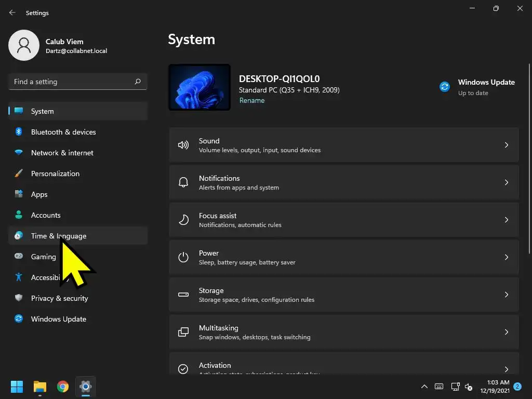The width and height of the screenshot is (532, 399).
Task: Click the user profile avatar
Action: point(24,45)
